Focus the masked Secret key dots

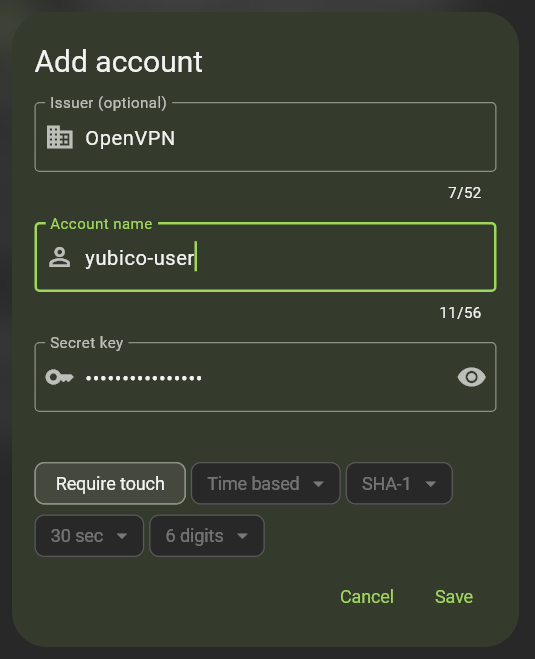[x=143, y=378]
